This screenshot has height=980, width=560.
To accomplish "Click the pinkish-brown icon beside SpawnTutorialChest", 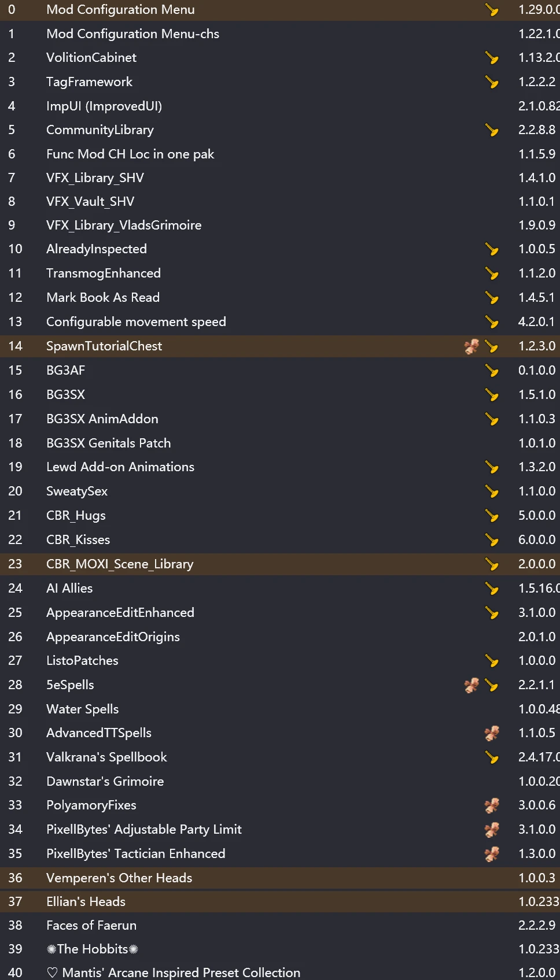I will (x=471, y=346).
